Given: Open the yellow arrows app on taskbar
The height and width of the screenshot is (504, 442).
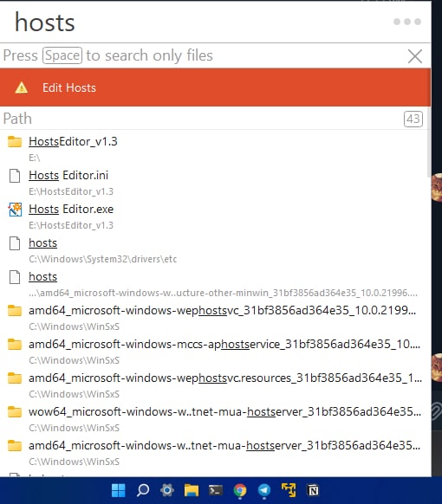Looking at the screenshot, I should (289, 490).
